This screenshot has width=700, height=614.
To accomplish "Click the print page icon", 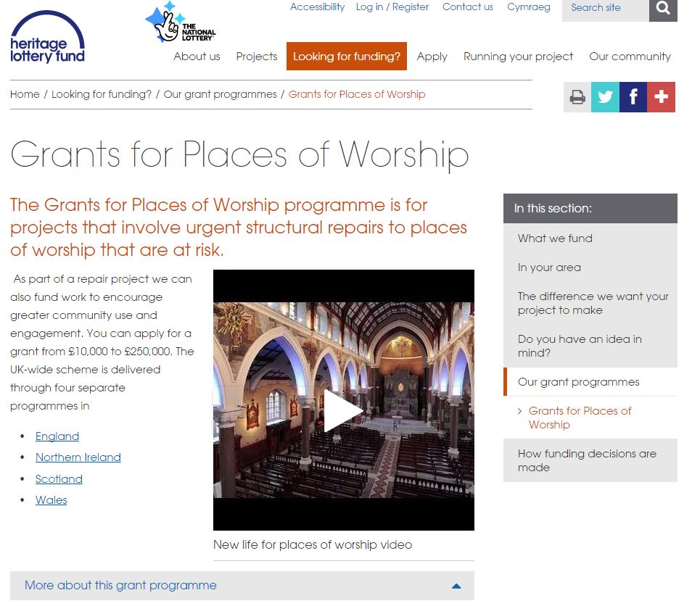I will (577, 98).
